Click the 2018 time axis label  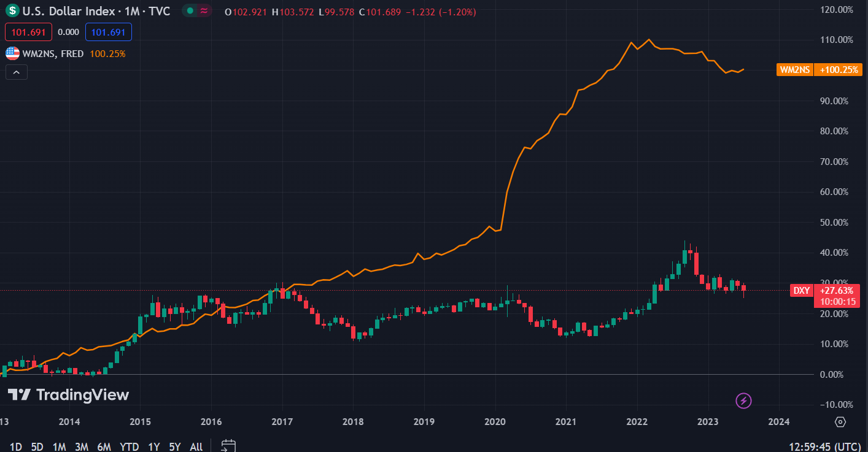(353, 422)
